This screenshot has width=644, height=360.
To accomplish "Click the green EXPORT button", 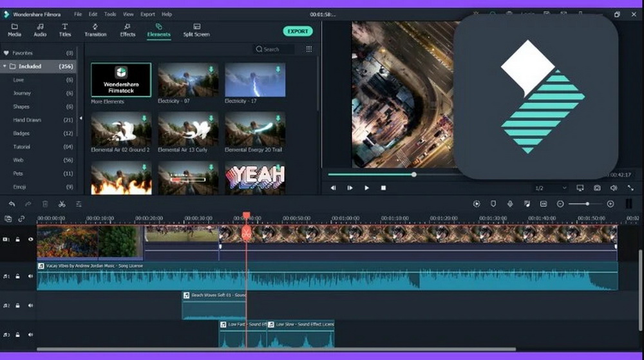I will [x=298, y=31].
